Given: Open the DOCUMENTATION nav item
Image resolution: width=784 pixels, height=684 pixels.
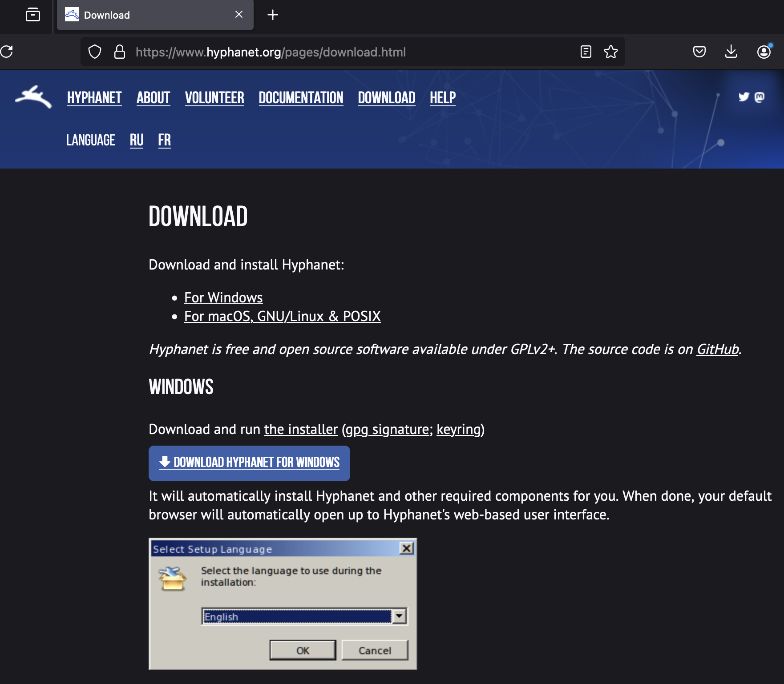Looking at the screenshot, I should [301, 97].
